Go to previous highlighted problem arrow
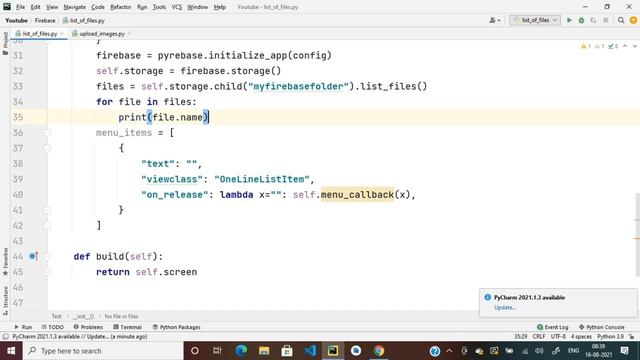Screen dimensions: 640x360 (625, 46)
